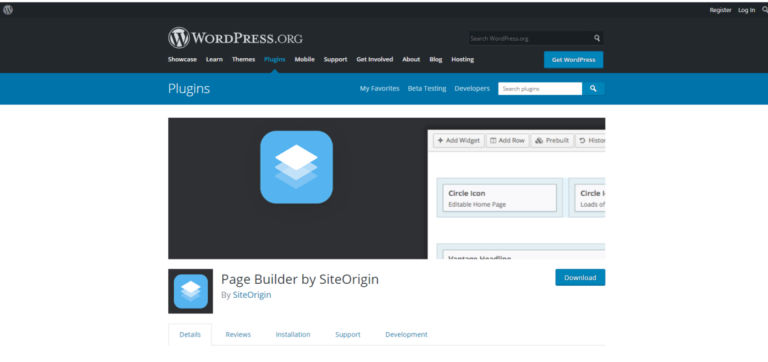Open the Blog menu item

435,59
